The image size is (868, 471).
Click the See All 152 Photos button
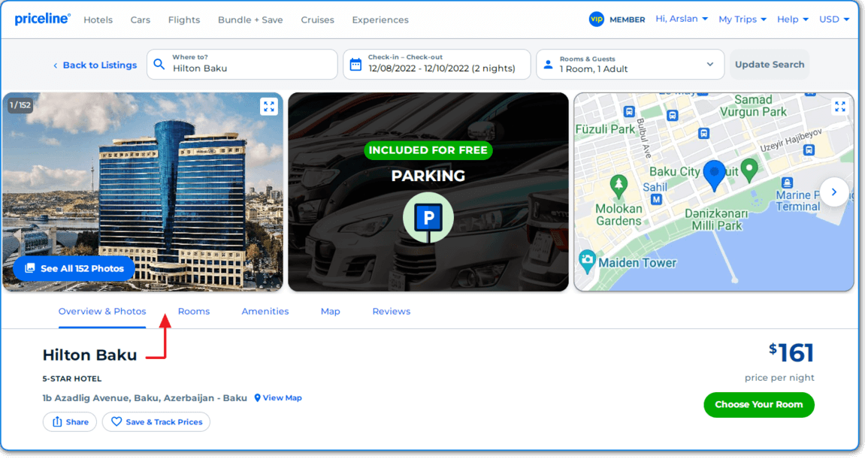click(x=74, y=268)
